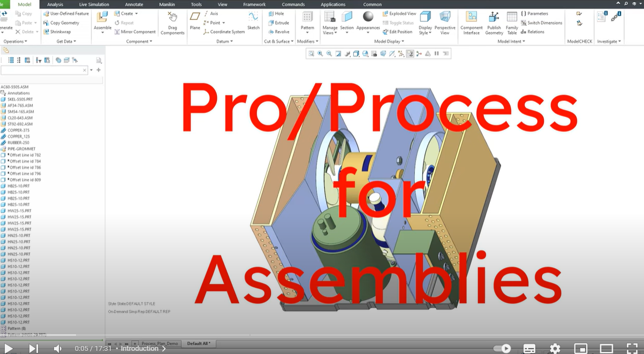Image resolution: width=644 pixels, height=354 pixels.
Task: Expand the Model Intent group menu
Action: tap(511, 41)
